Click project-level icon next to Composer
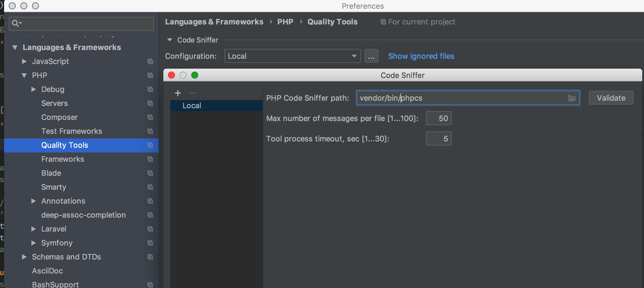 click(x=150, y=117)
